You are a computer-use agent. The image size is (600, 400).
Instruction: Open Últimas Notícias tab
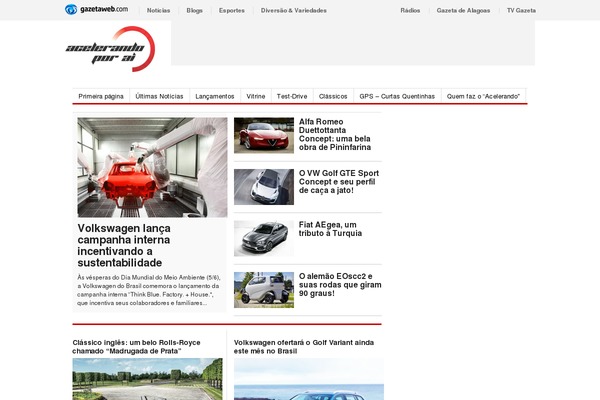[159, 96]
